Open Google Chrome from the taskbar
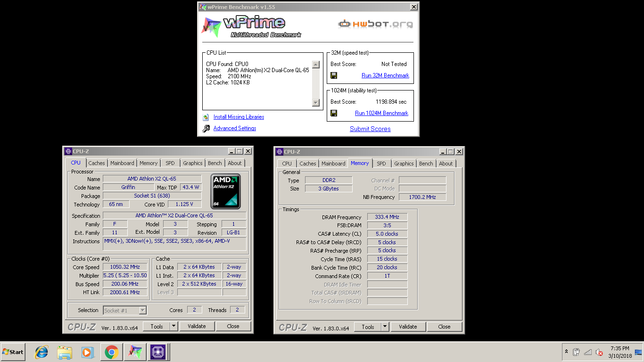This screenshot has width=644, height=362. coord(111,352)
